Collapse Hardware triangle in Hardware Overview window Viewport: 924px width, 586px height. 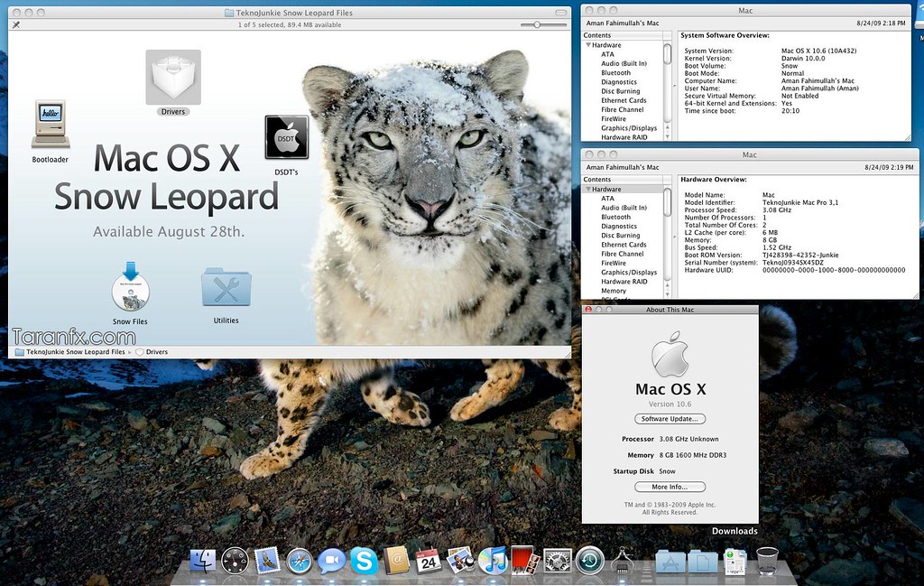click(x=588, y=190)
